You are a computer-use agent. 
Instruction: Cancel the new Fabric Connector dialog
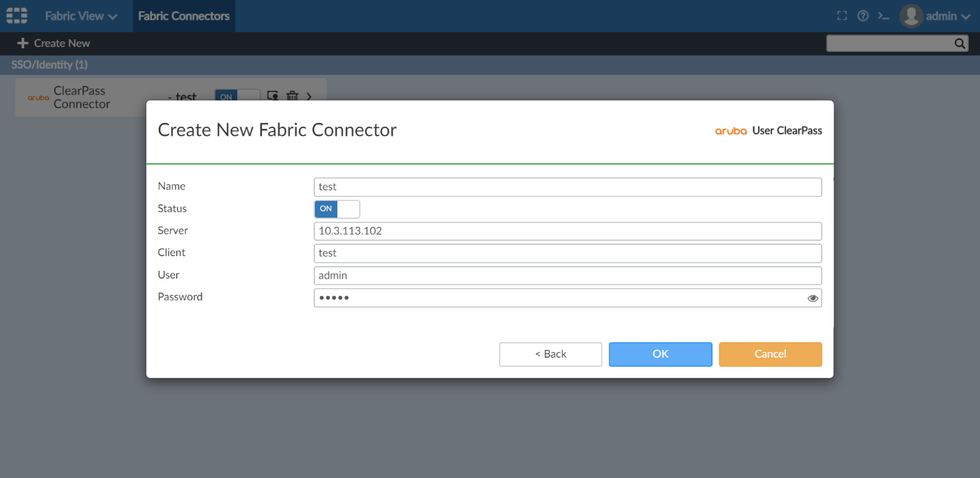[x=770, y=354]
